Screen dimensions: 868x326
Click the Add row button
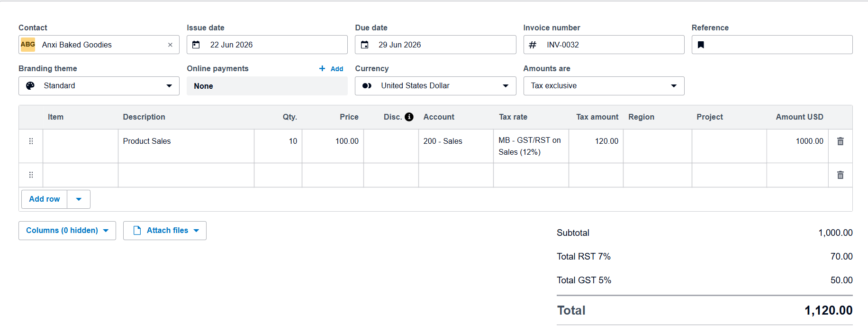[45, 199]
